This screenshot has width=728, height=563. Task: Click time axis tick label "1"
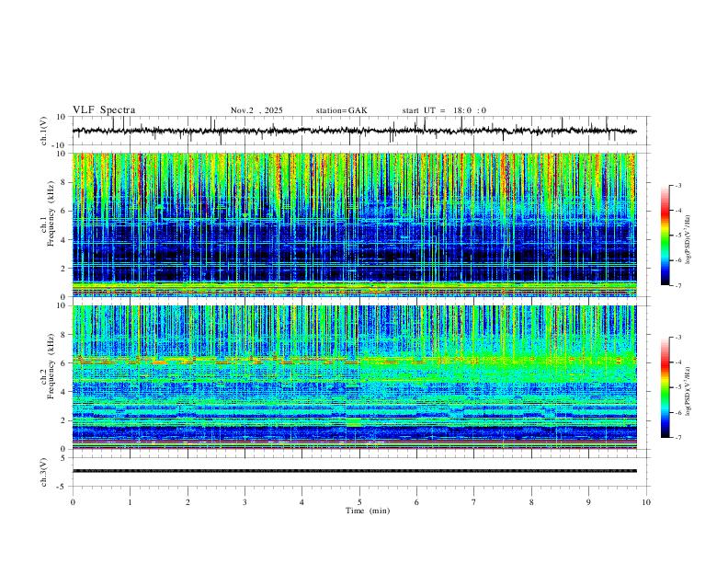pyautogui.click(x=130, y=502)
